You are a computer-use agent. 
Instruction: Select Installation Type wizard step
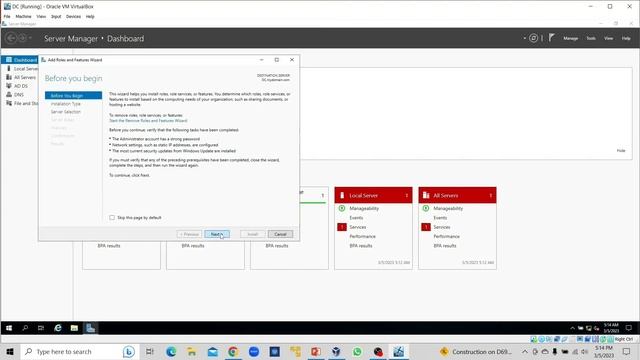coord(66,104)
